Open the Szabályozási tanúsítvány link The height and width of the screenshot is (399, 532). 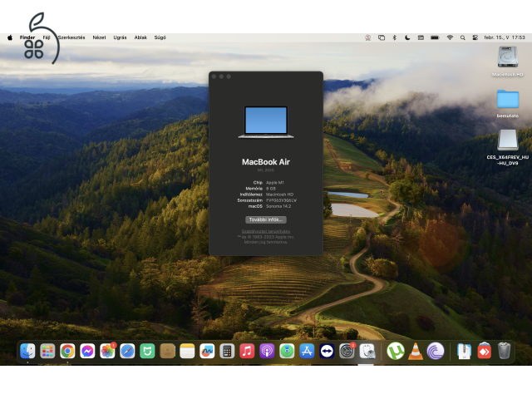click(x=266, y=231)
